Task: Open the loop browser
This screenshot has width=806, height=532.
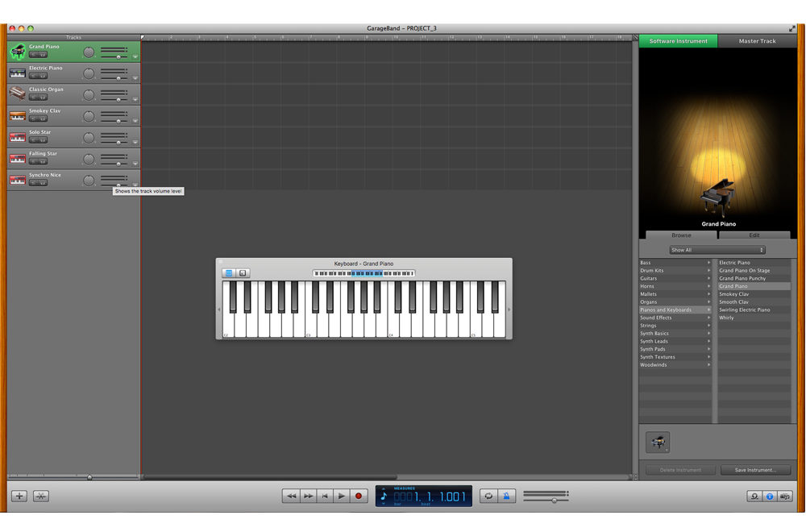Action: tap(754, 496)
